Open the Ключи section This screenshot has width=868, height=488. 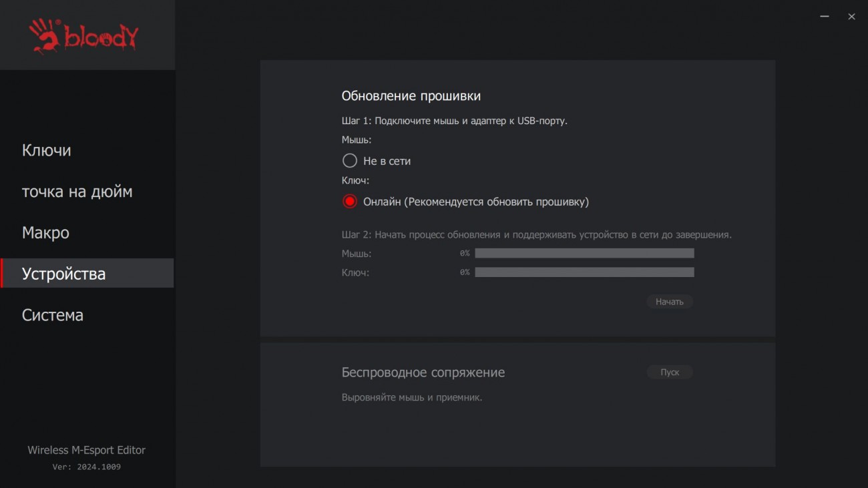pos(47,150)
